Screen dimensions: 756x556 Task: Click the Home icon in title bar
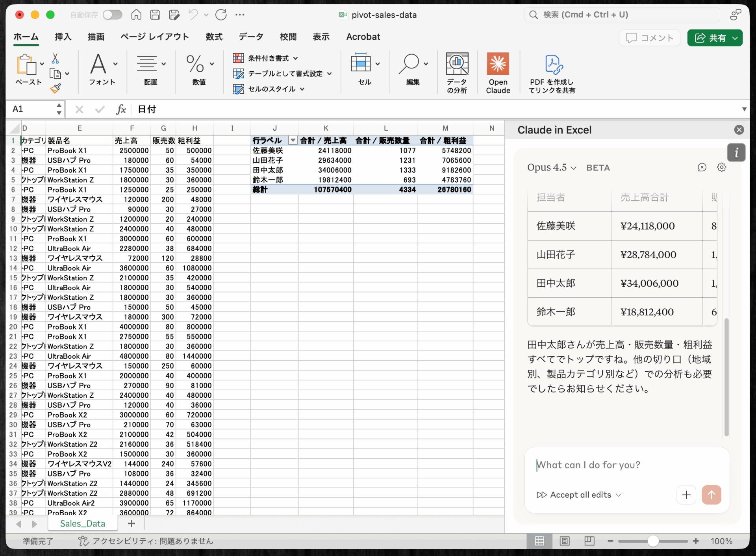pyautogui.click(x=136, y=15)
